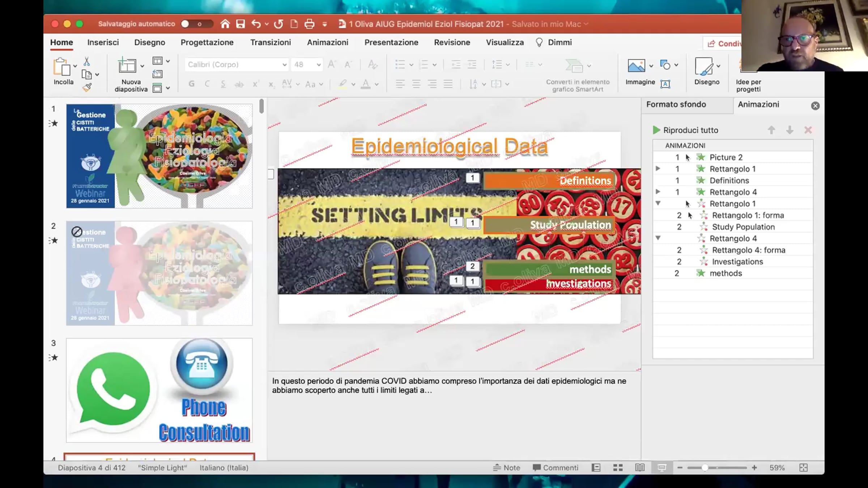Click the Condividi share button
868x488 pixels.
pos(724,43)
